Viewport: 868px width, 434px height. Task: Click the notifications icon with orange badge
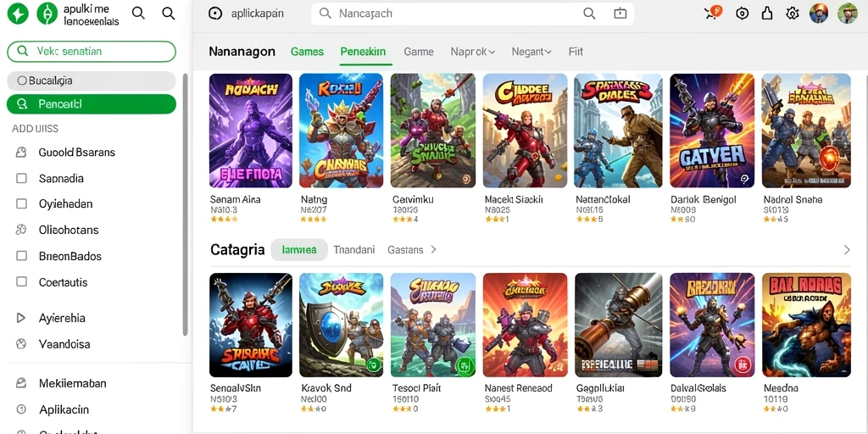[x=713, y=13]
